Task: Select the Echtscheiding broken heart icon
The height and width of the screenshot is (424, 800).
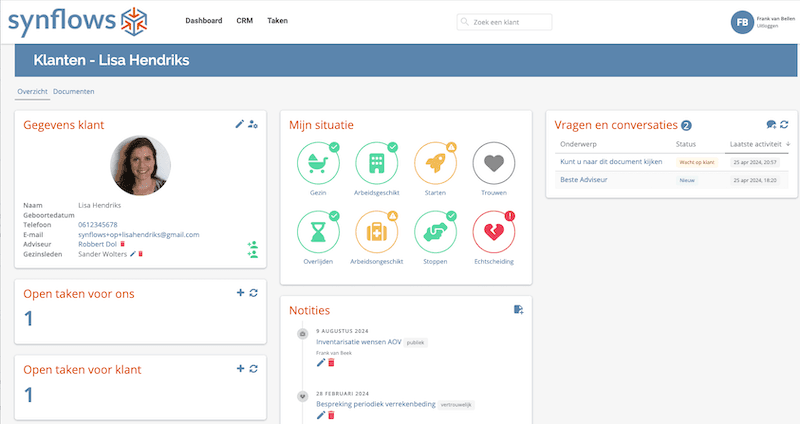Action: [x=494, y=232]
